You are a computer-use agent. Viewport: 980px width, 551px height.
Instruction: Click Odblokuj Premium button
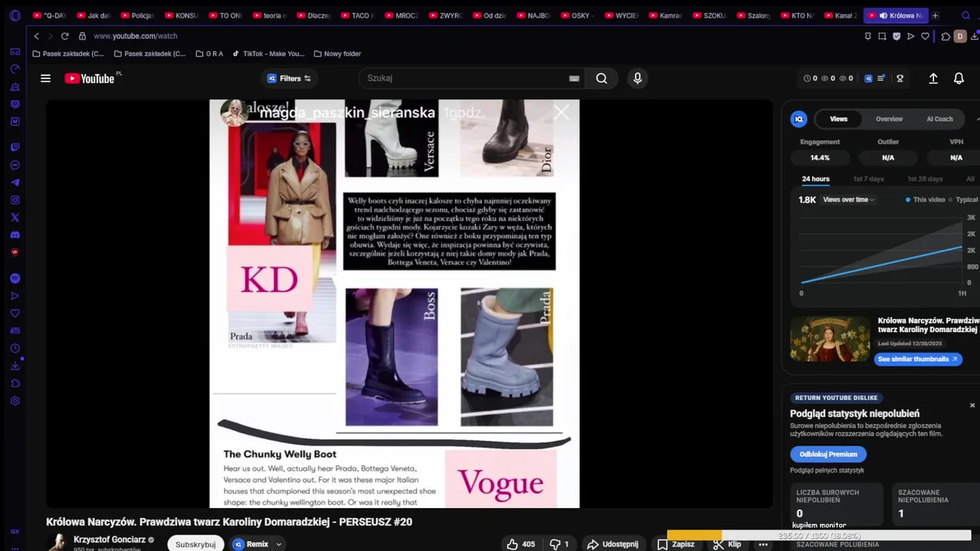[x=828, y=455]
